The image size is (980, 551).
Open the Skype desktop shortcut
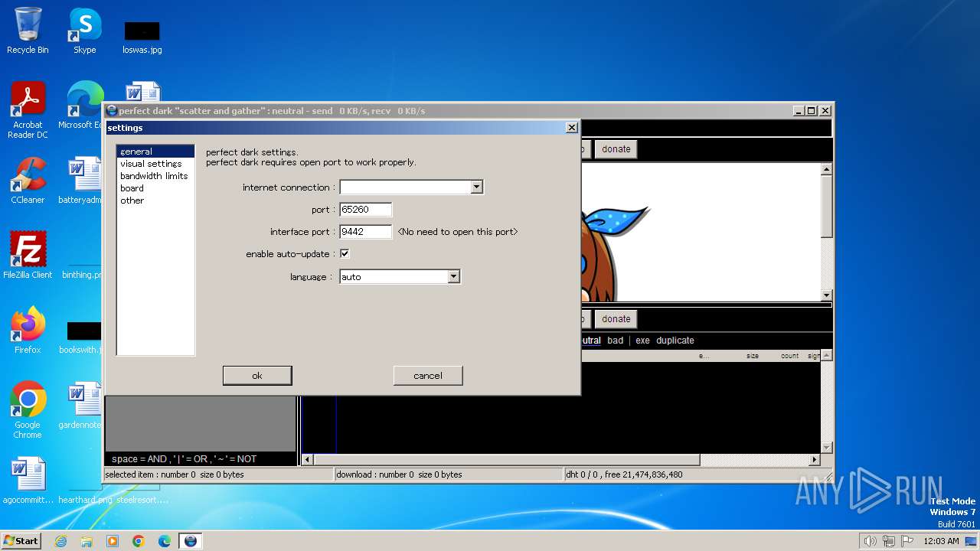coord(85,31)
